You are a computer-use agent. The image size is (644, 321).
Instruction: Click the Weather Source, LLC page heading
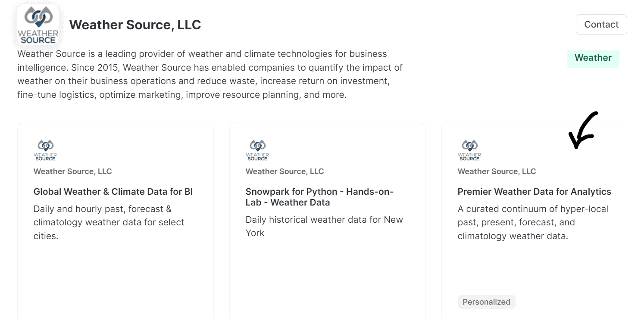[x=136, y=25]
